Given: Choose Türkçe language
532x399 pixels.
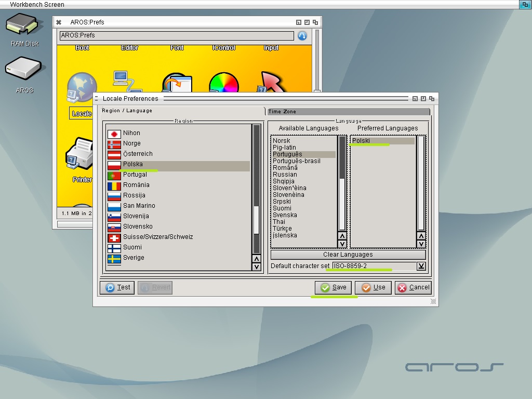Looking at the screenshot, I should [x=303, y=229].
